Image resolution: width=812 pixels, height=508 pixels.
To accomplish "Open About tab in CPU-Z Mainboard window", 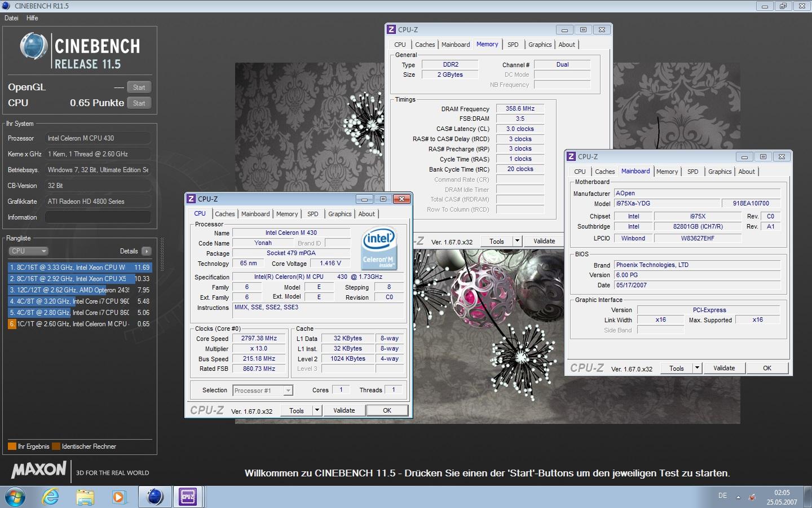I will click(x=747, y=172).
